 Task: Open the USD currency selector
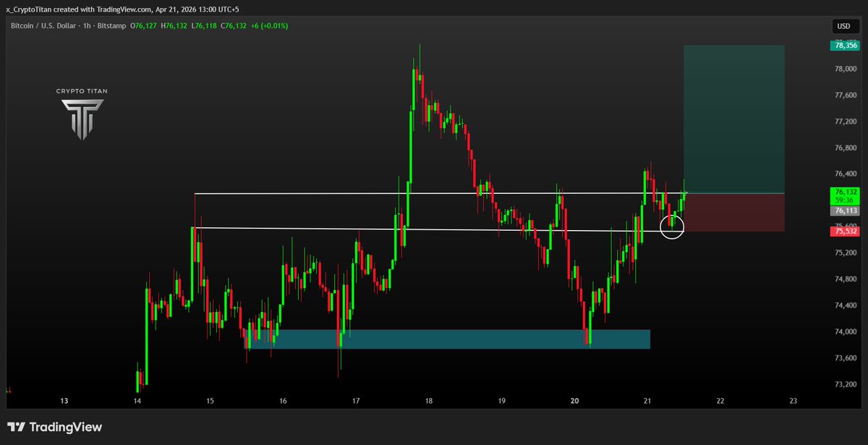[843, 26]
